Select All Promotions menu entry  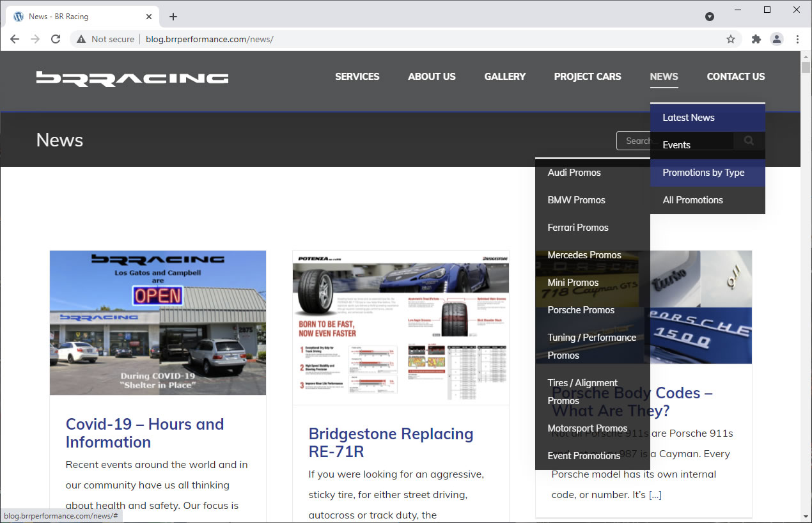coord(692,200)
